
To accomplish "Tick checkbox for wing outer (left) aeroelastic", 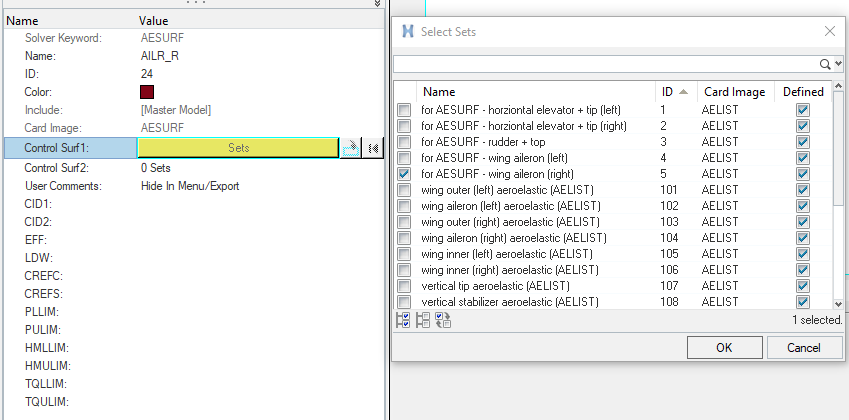I will click(404, 189).
